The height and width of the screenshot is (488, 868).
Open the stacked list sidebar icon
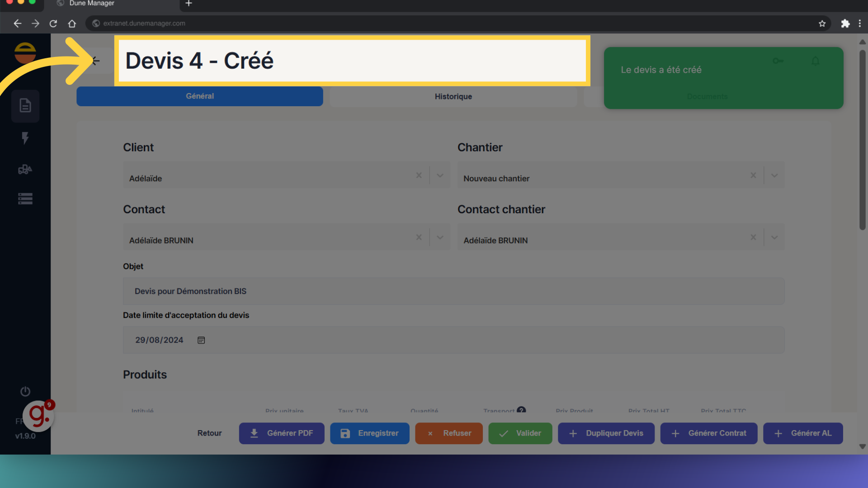pos(25,199)
